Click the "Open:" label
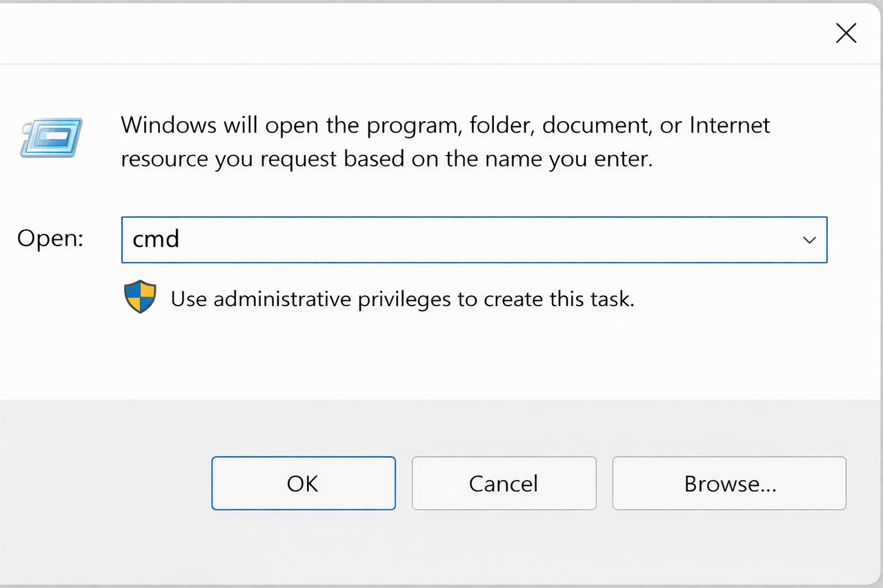Viewport: 883px width, 588px height. tap(50, 239)
